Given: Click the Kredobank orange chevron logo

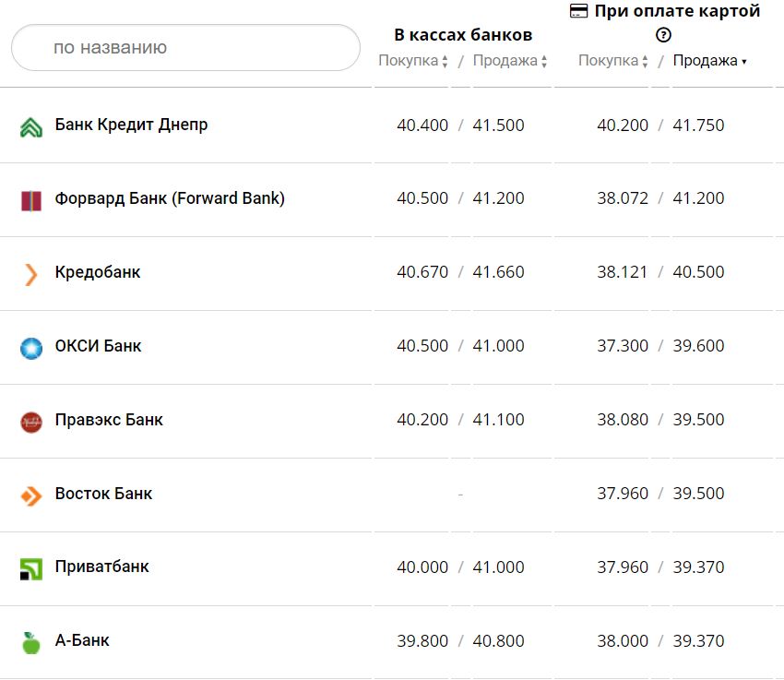Looking at the screenshot, I should [31, 274].
